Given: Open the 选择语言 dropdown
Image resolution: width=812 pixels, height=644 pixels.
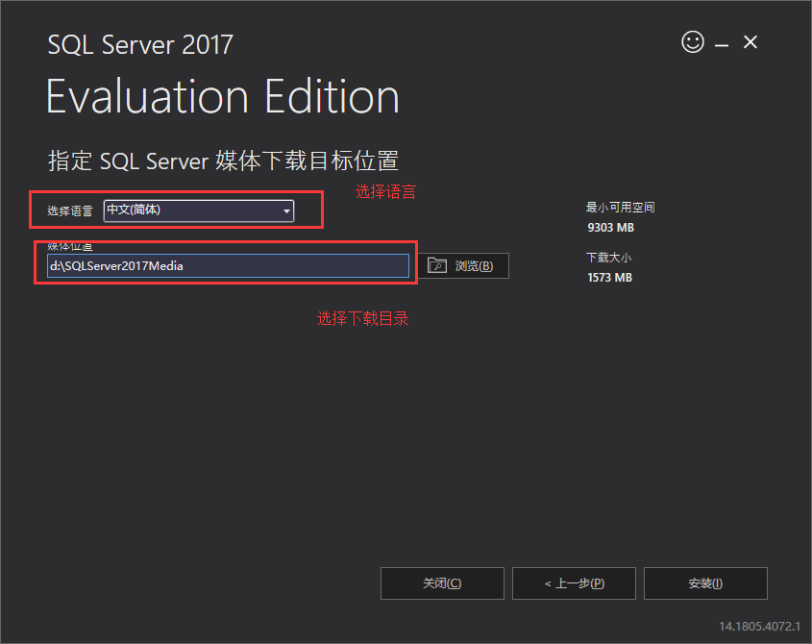Looking at the screenshot, I should pyautogui.click(x=198, y=210).
